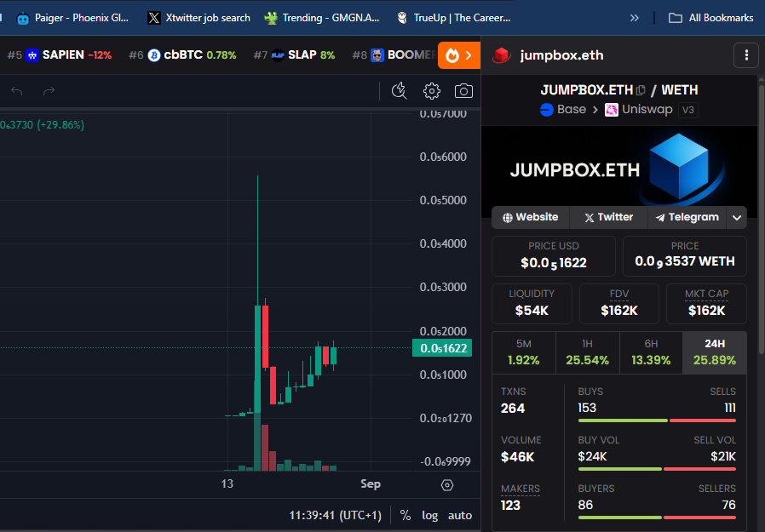Click TXNS value 264
The width and height of the screenshot is (765, 532).
pyautogui.click(x=513, y=408)
